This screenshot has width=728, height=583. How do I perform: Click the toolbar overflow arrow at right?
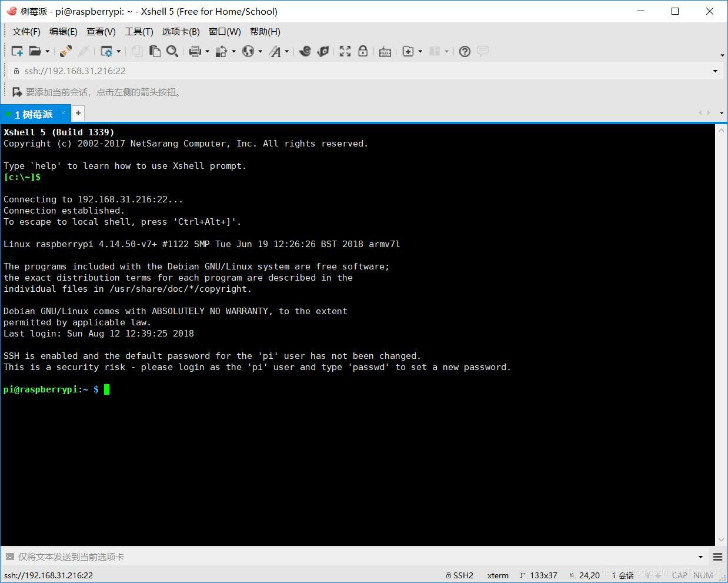[722, 55]
